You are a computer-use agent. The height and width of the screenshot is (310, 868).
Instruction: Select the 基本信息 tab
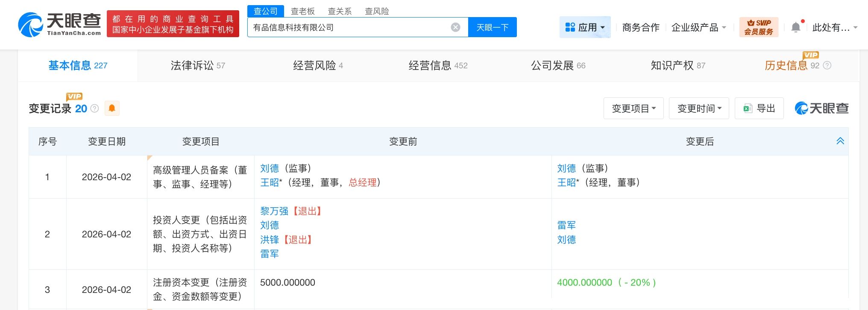(78, 65)
